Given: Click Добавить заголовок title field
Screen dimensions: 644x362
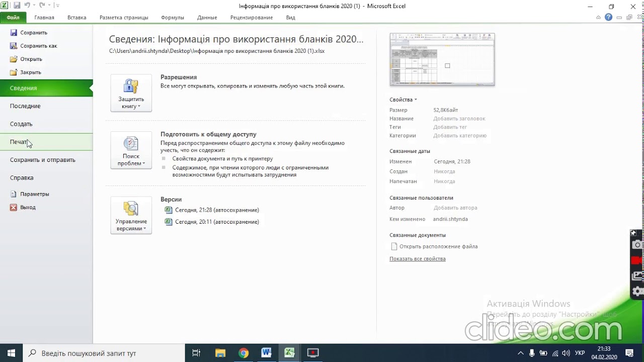Looking at the screenshot, I should 459,119.
